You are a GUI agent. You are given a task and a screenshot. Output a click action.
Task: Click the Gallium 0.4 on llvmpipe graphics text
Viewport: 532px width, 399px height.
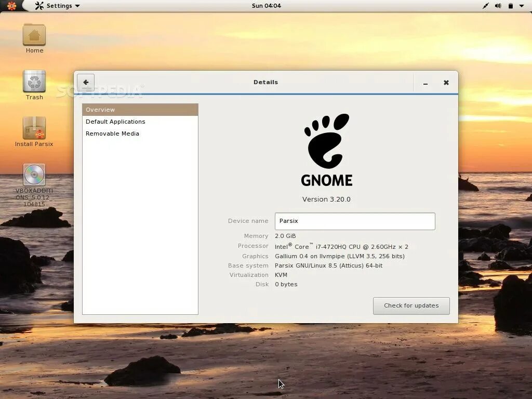pyautogui.click(x=340, y=256)
